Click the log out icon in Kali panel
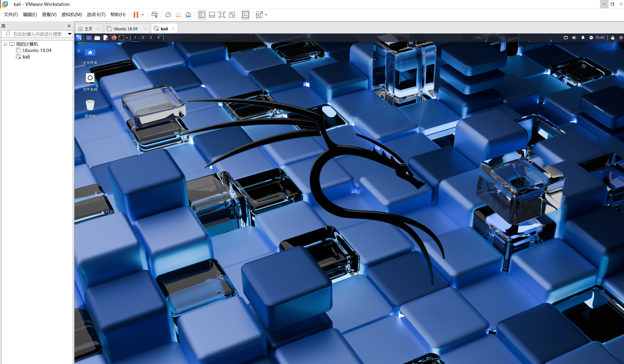The width and height of the screenshot is (624, 364). click(621, 38)
